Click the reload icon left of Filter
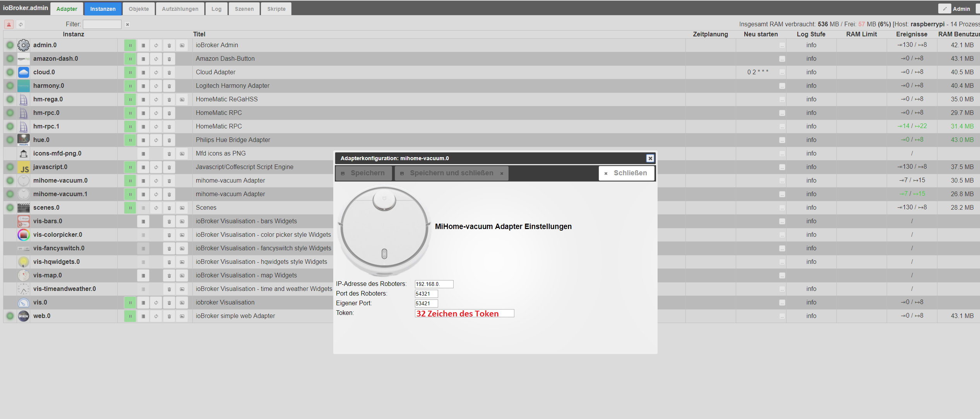 [21, 24]
